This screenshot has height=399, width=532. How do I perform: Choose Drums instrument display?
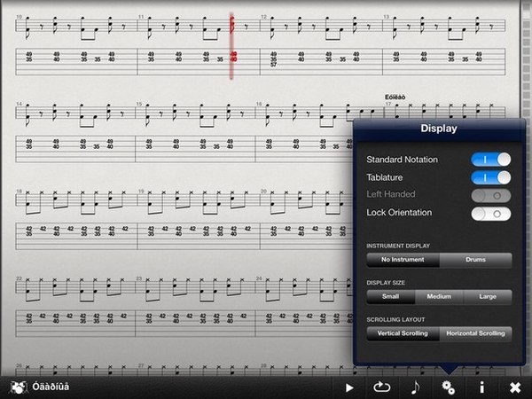coord(475,260)
